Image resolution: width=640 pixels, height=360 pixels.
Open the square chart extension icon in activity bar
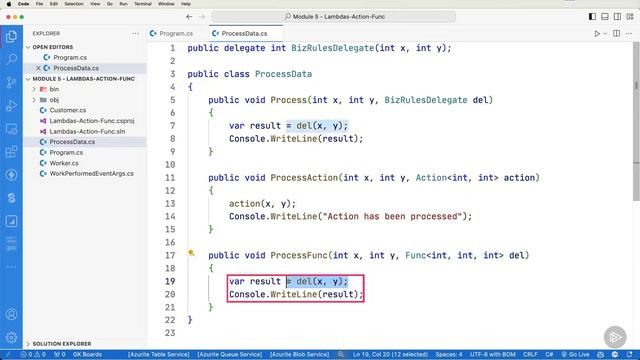(x=11, y=221)
